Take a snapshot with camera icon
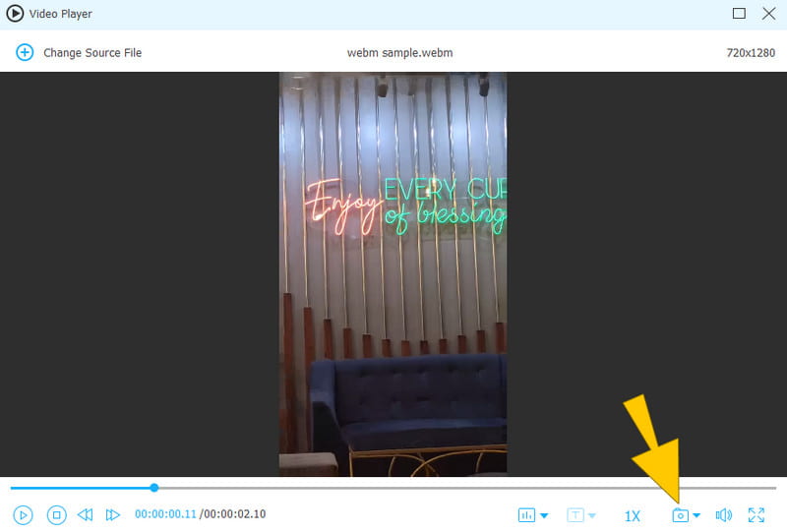The width and height of the screenshot is (787, 532). 680,515
